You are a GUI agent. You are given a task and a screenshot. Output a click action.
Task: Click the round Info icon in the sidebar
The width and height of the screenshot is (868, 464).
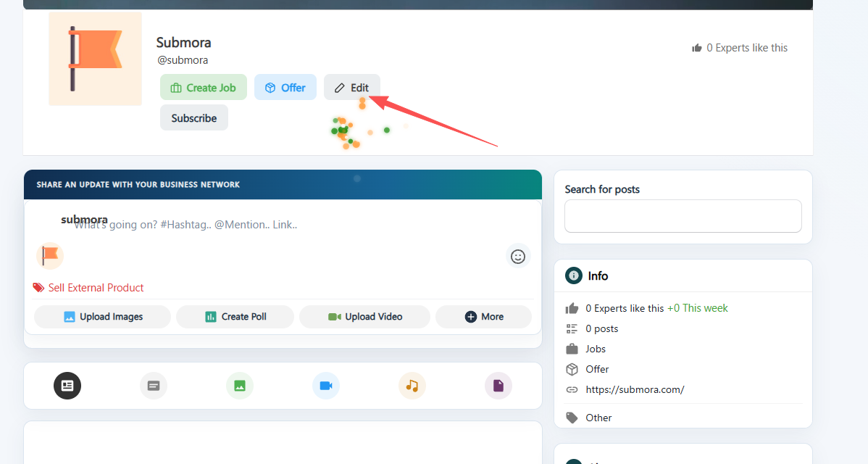click(574, 275)
